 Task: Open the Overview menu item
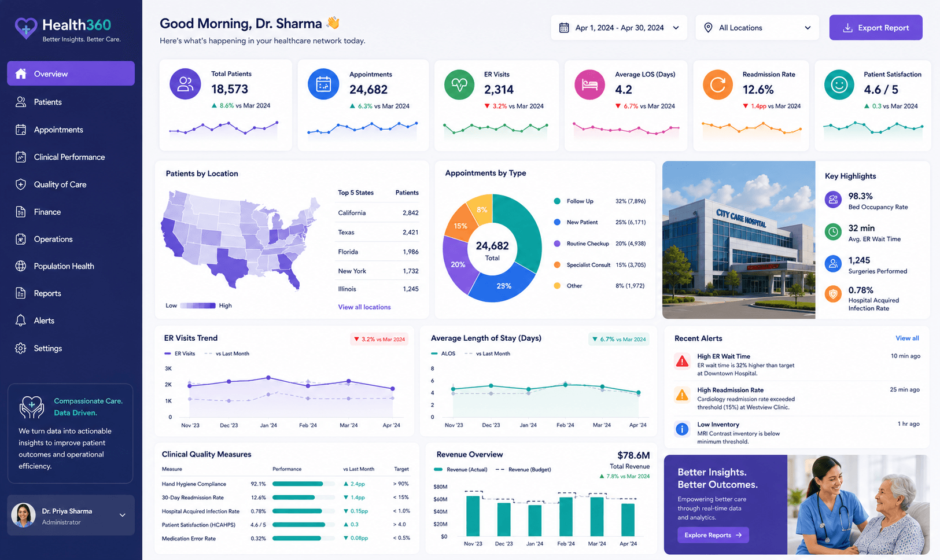71,73
